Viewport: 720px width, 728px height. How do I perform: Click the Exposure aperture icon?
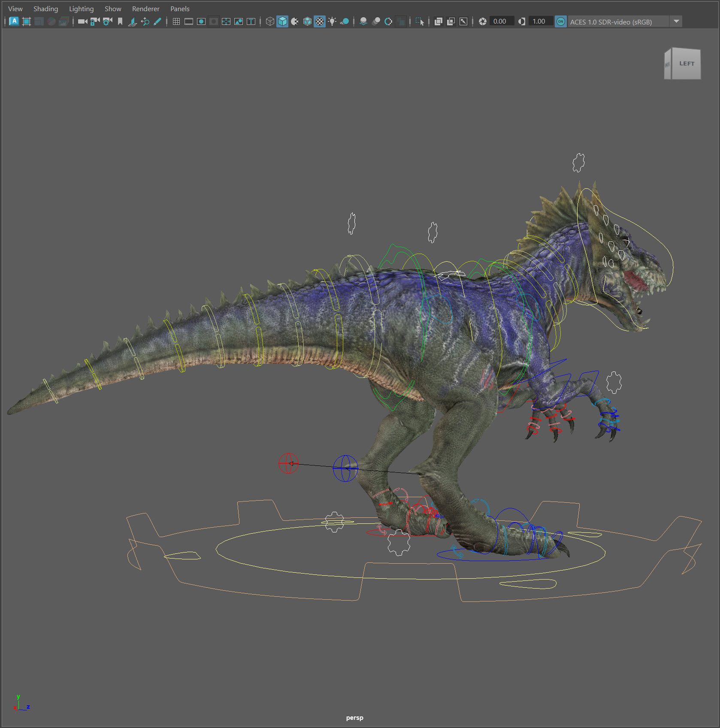tap(482, 21)
